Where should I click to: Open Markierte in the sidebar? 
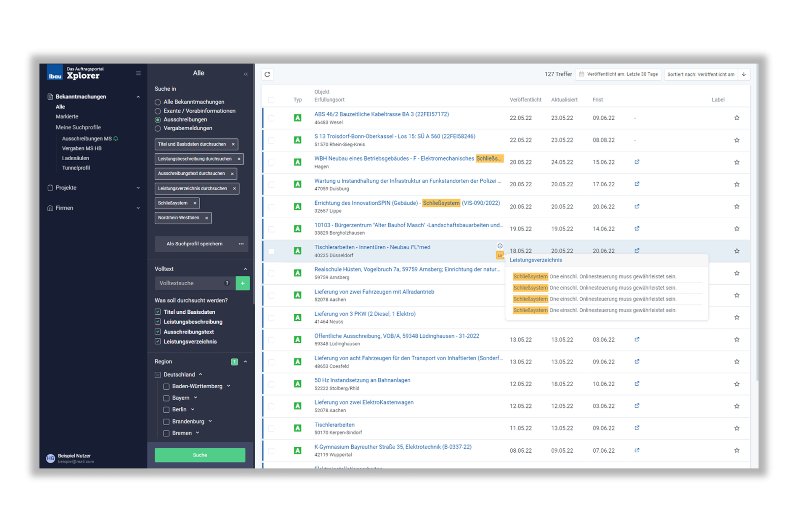point(67,117)
